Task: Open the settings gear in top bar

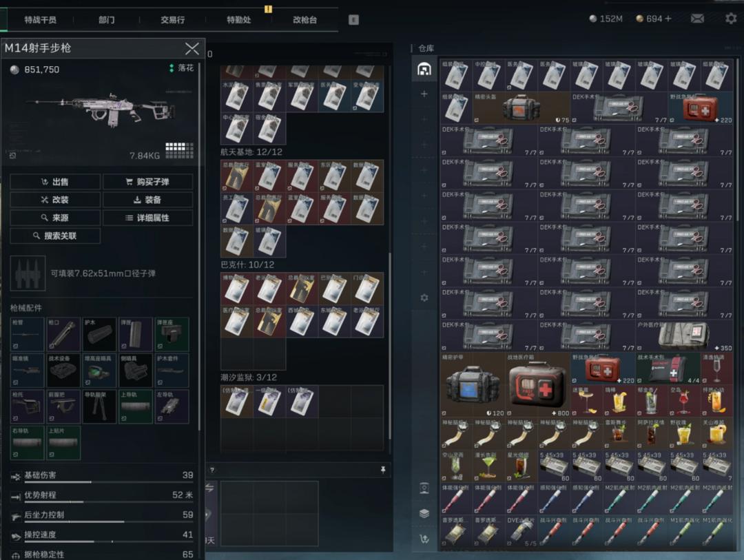Action: (x=731, y=19)
